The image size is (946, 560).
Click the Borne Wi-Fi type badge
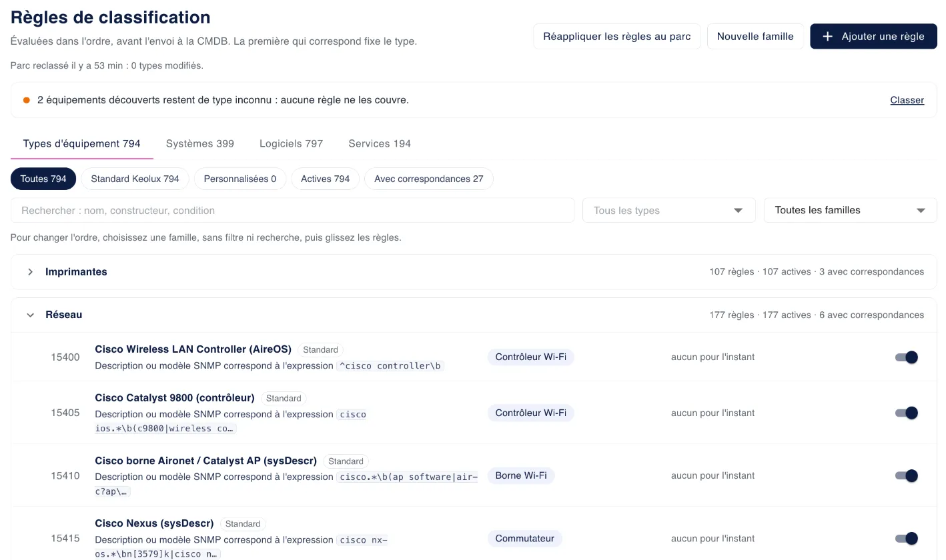[x=521, y=476]
